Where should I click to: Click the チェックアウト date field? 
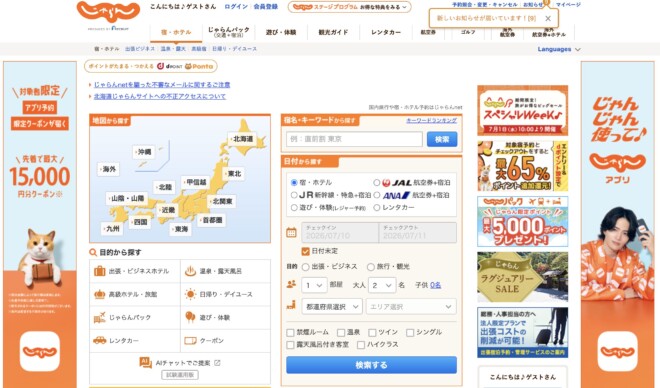click(418, 232)
